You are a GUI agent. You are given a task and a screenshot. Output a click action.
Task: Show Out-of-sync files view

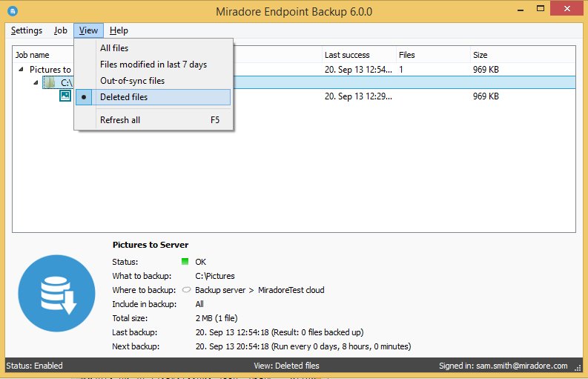coord(153,81)
